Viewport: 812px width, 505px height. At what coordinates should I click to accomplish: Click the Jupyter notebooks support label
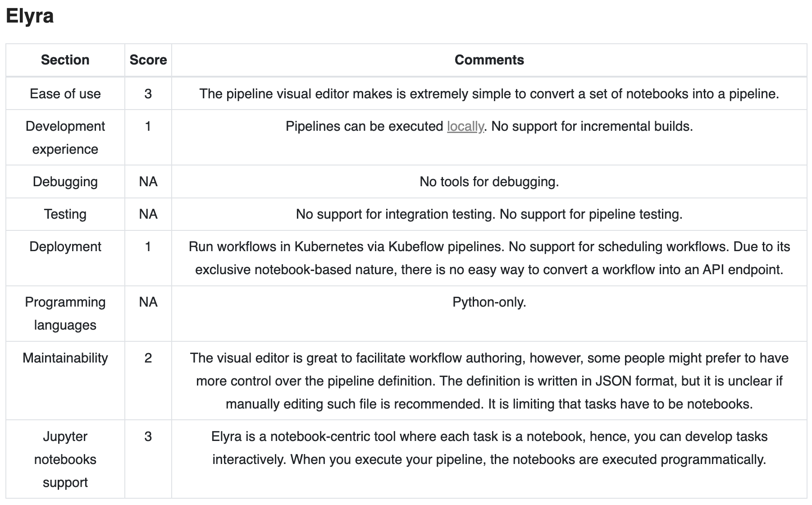point(65,459)
